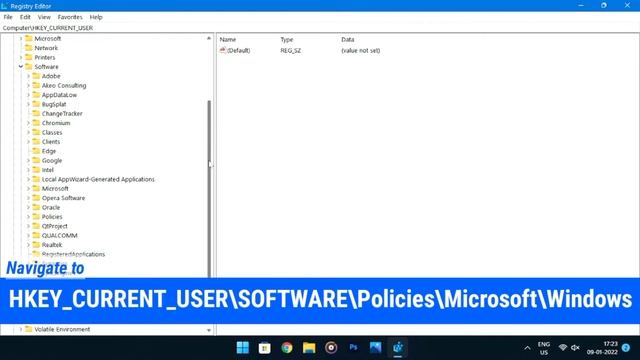Open the Windows Start menu

242,348
